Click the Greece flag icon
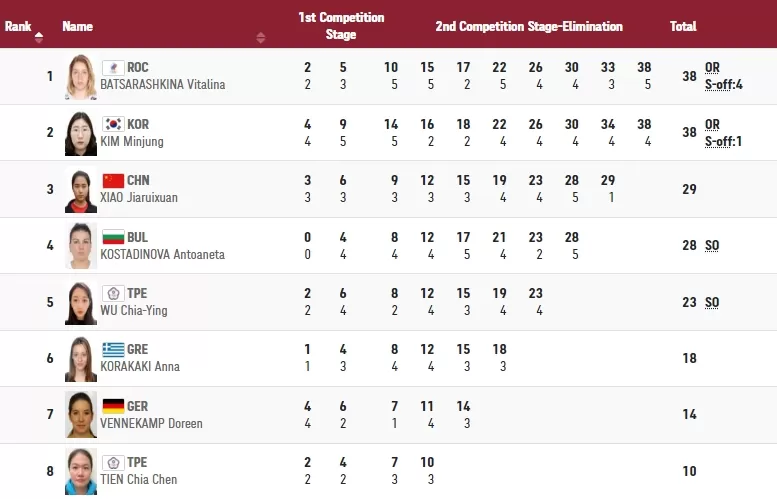Viewport: 777px width, 499px height. 113,350
